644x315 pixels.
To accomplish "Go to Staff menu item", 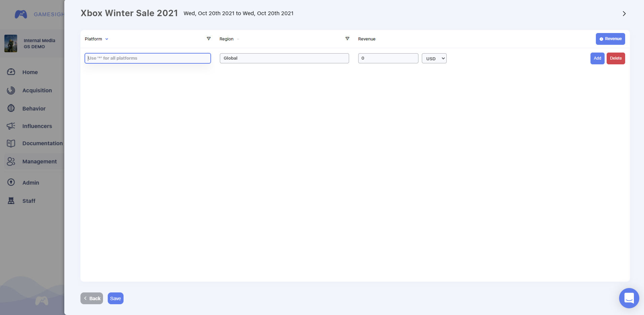I will pos(29,201).
